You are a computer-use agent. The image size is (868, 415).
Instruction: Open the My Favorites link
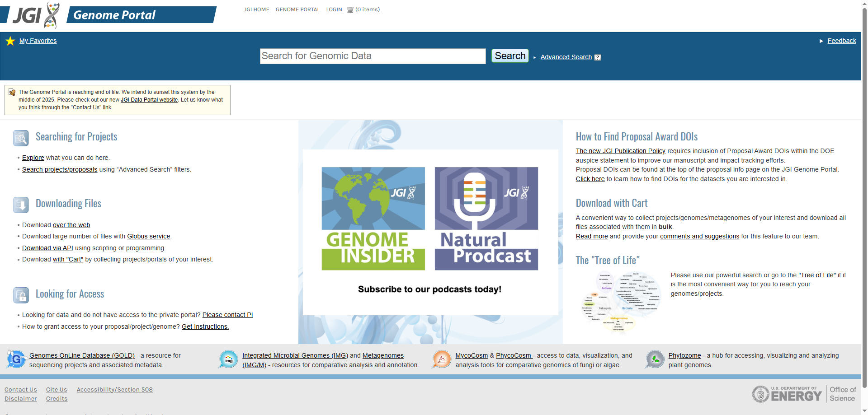(38, 41)
